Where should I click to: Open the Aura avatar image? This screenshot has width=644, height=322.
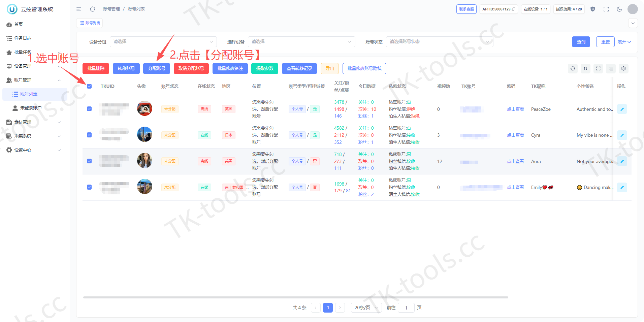tap(144, 160)
